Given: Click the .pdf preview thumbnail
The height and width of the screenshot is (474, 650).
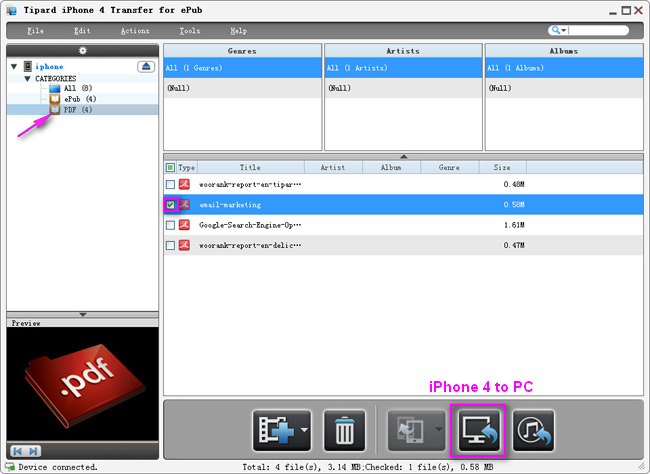Looking at the screenshot, I should (82, 384).
